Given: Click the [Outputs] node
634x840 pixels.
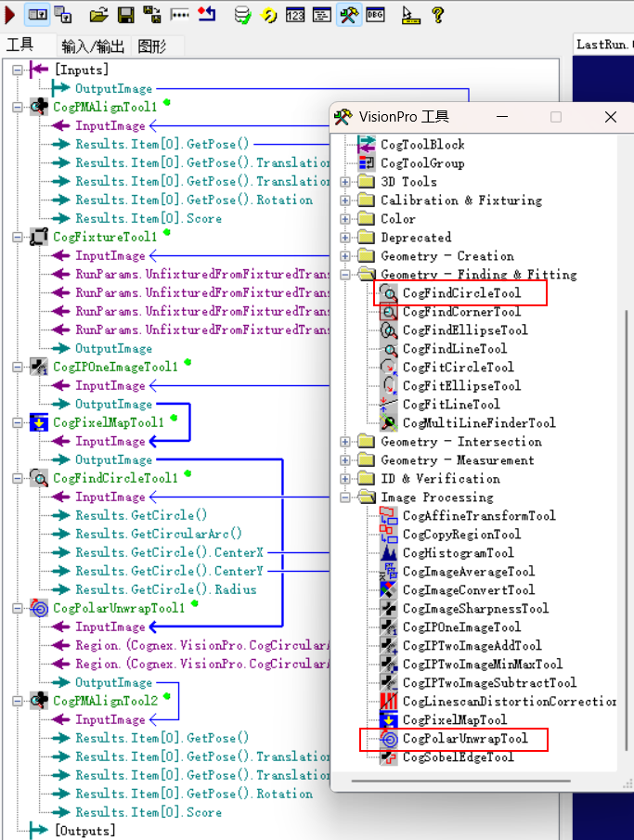Looking at the screenshot, I should (x=84, y=831).
